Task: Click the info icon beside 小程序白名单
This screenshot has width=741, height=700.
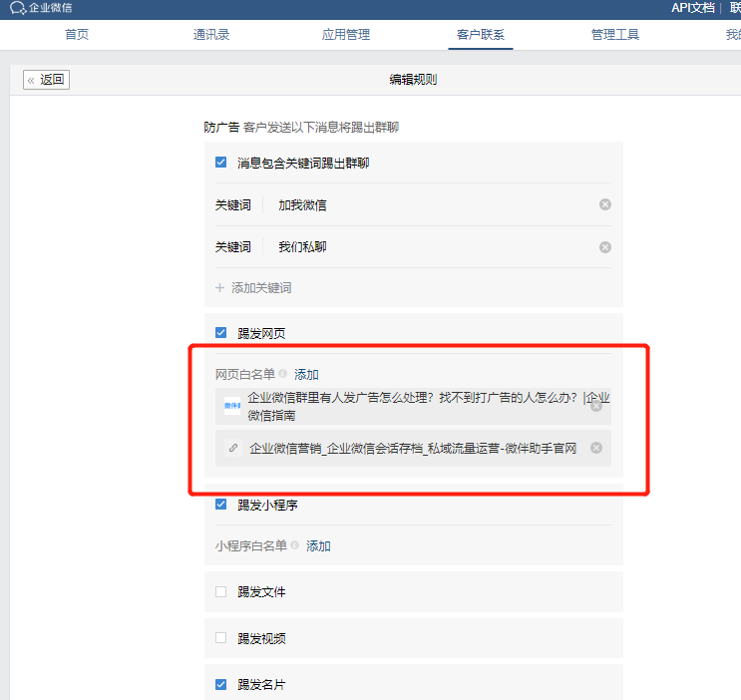Action: click(x=294, y=545)
